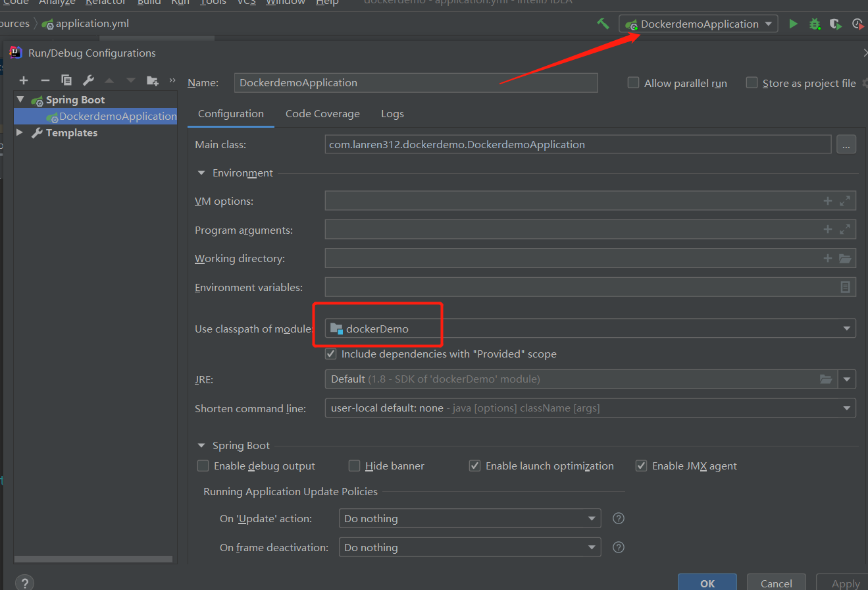This screenshot has height=590, width=868.
Task: Open the Analyze menu
Action: pos(57,3)
